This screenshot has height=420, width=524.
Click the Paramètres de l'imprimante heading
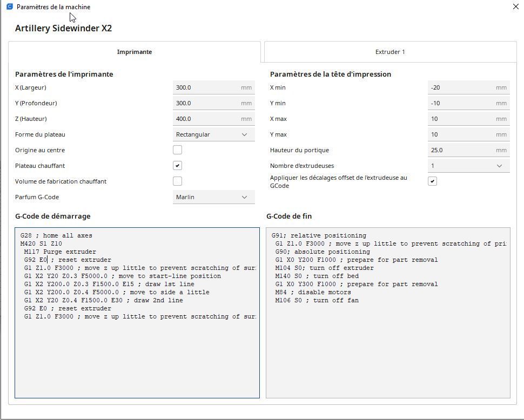(64, 74)
